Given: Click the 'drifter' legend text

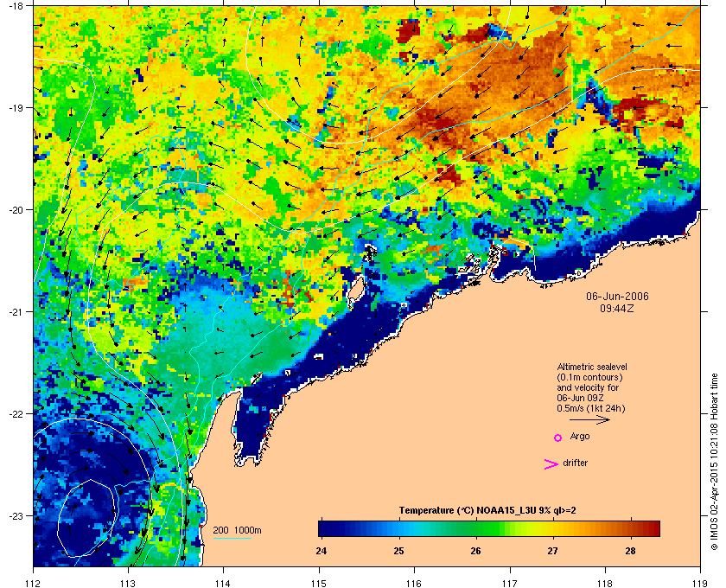Looking at the screenshot, I should [x=575, y=463].
